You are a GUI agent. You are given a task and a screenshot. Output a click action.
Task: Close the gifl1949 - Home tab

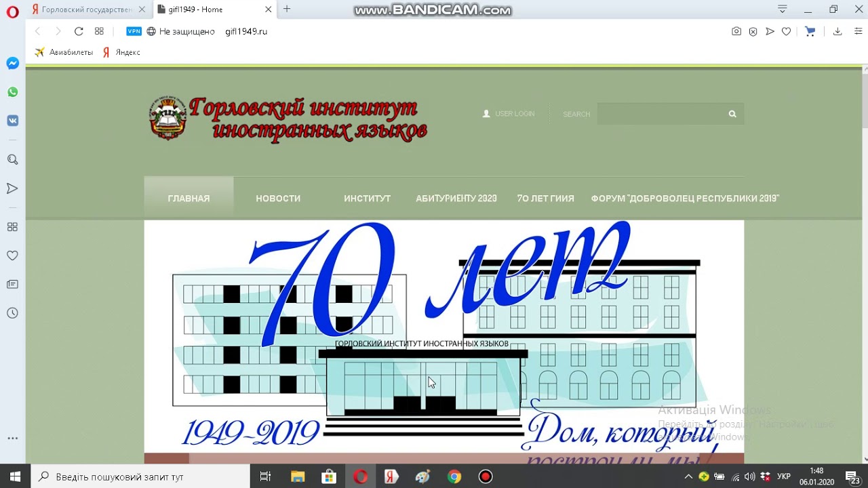(x=268, y=9)
